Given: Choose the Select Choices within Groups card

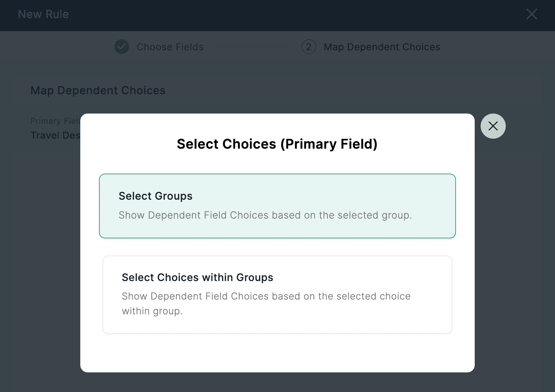Looking at the screenshot, I should point(277,295).
